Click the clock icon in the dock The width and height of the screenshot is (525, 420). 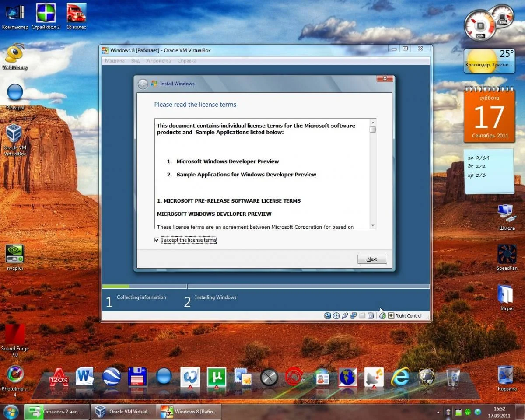pos(269,377)
